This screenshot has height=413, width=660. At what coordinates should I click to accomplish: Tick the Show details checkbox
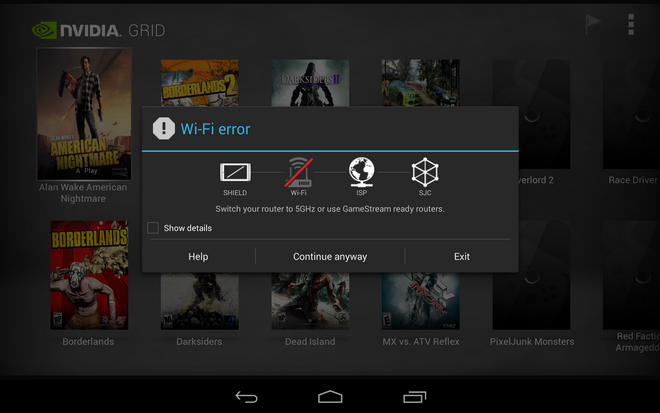pyautogui.click(x=153, y=228)
